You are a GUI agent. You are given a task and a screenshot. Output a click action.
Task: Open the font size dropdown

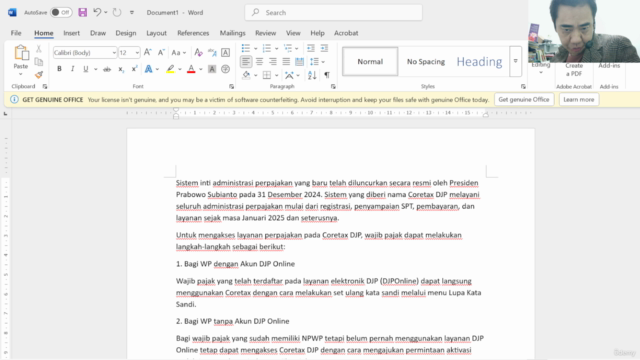pos(137,53)
